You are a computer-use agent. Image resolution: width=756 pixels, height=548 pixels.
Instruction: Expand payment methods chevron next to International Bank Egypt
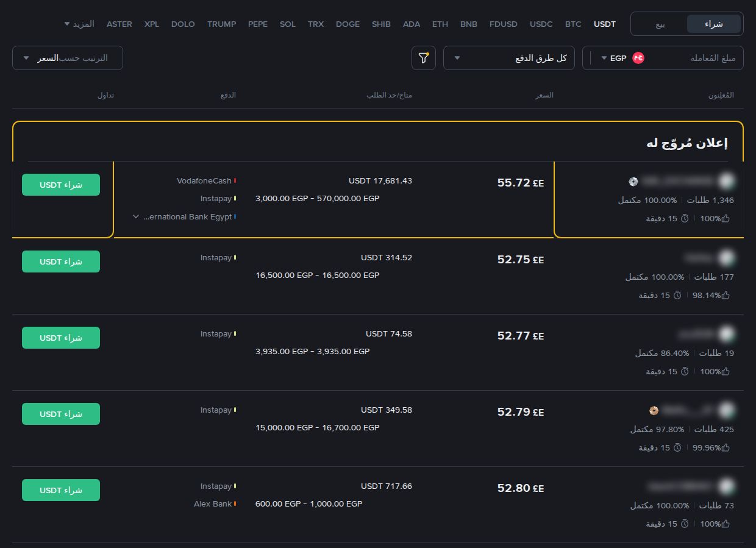pyautogui.click(x=135, y=216)
